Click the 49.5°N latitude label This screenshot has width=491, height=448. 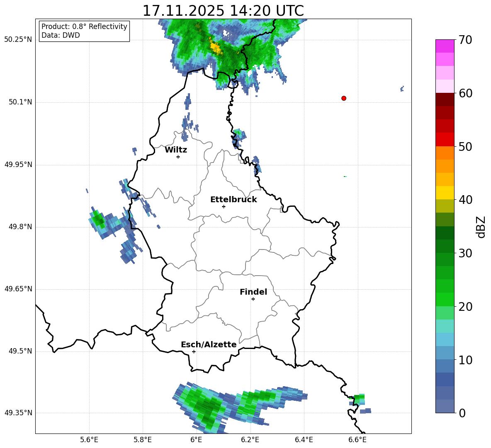[x=20, y=351]
